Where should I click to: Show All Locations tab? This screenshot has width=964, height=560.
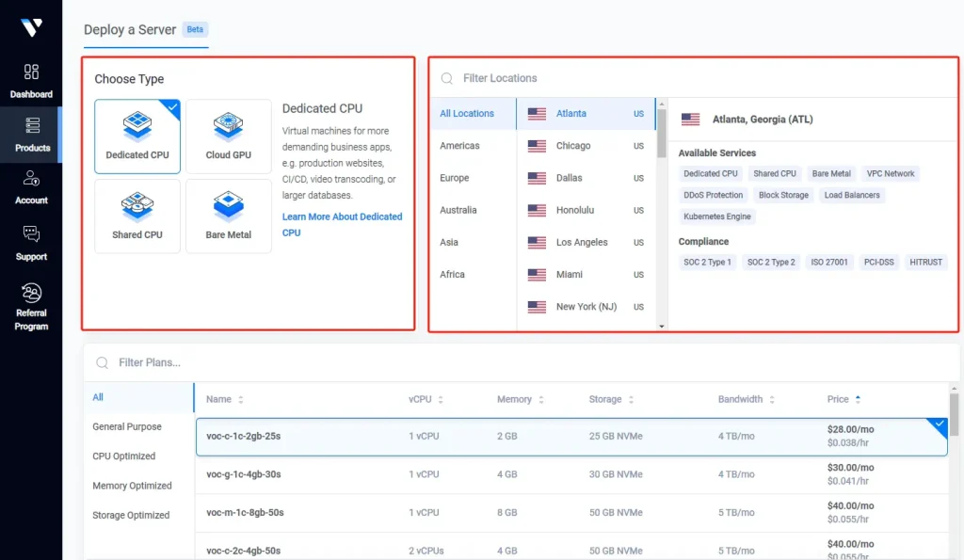[x=473, y=114]
